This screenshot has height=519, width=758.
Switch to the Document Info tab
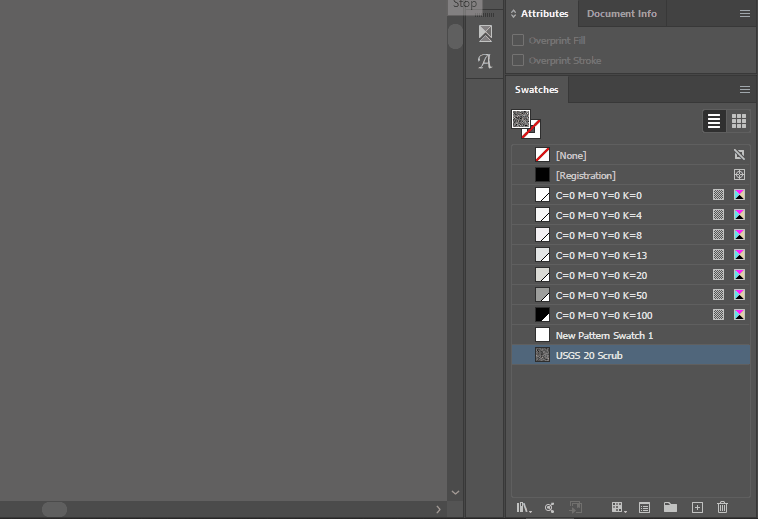pos(622,14)
